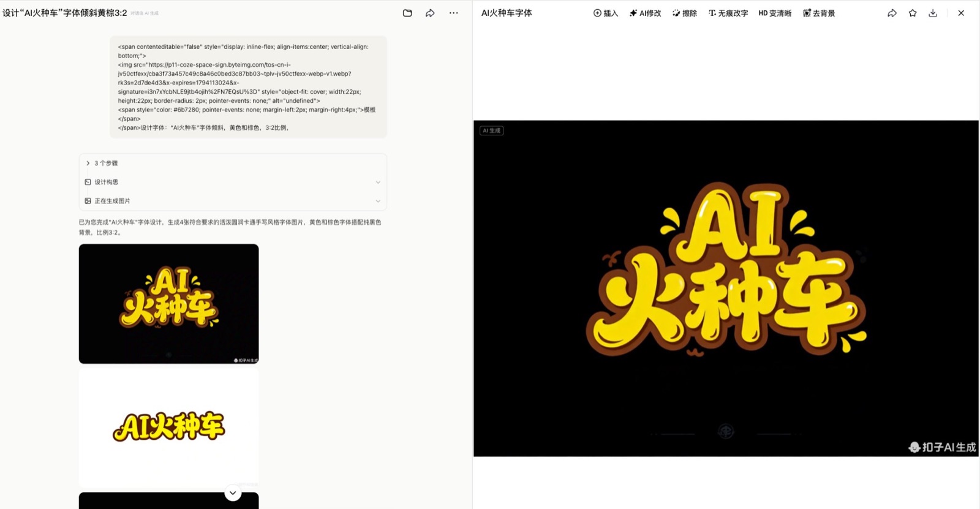This screenshot has width=980, height=509.
Task: Click the AI生成 label on preview image
Action: (491, 130)
